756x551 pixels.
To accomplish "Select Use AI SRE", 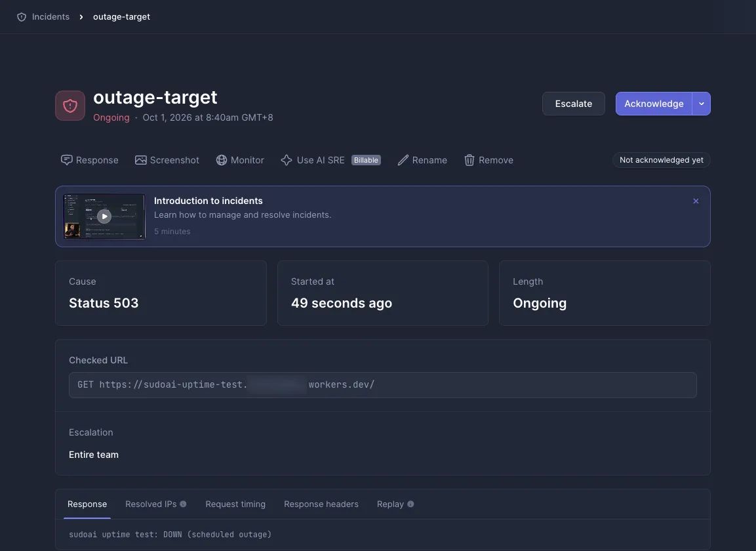I will click(321, 160).
